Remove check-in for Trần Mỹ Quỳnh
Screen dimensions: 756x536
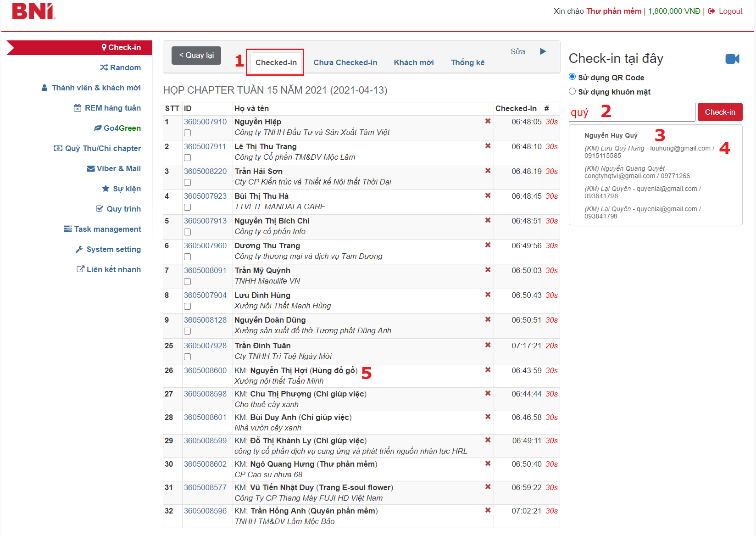pyautogui.click(x=488, y=270)
